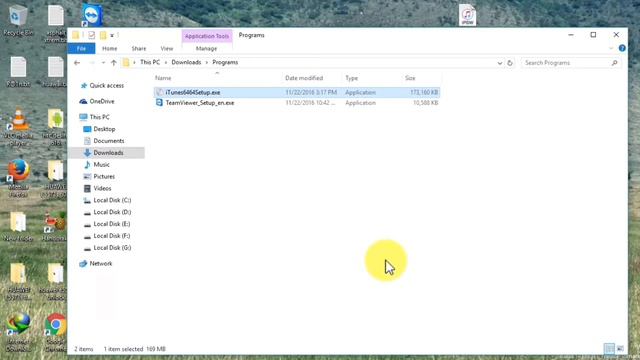This screenshot has width=640, height=360.
Task: Sort by Date modified column header
Action: click(x=304, y=78)
